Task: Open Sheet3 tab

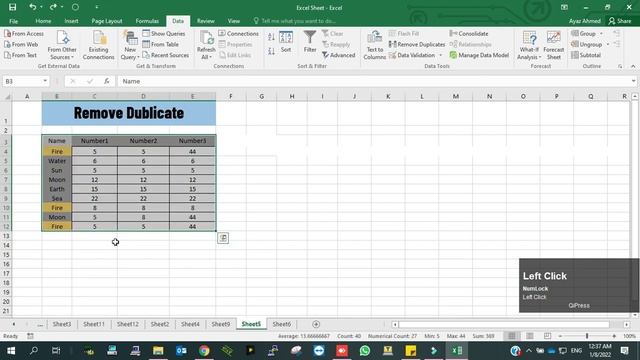Action: (x=62, y=324)
